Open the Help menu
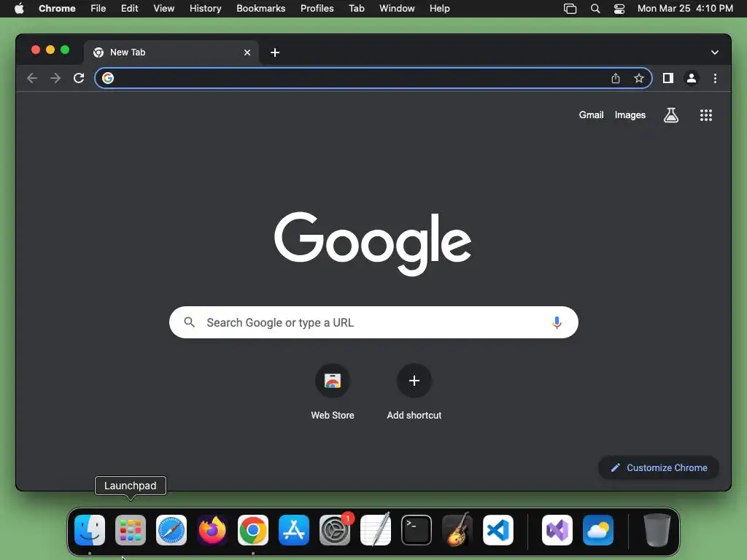The height and width of the screenshot is (560, 747). tap(439, 9)
